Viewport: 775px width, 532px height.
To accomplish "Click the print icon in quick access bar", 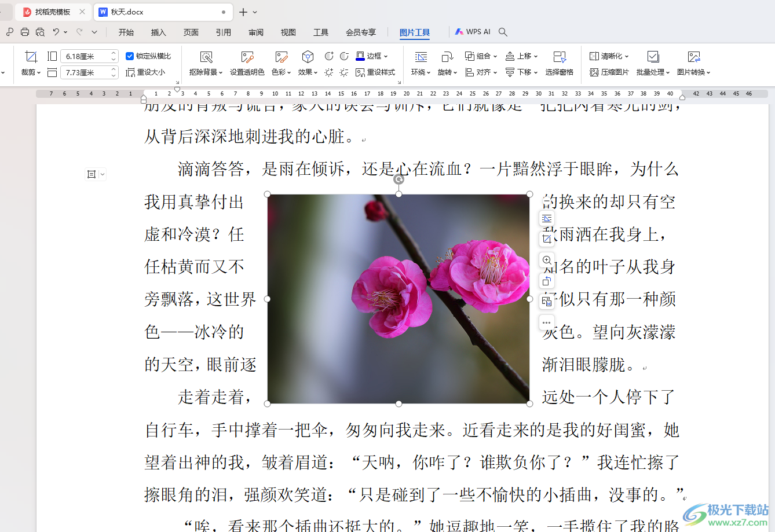I will tap(25, 32).
